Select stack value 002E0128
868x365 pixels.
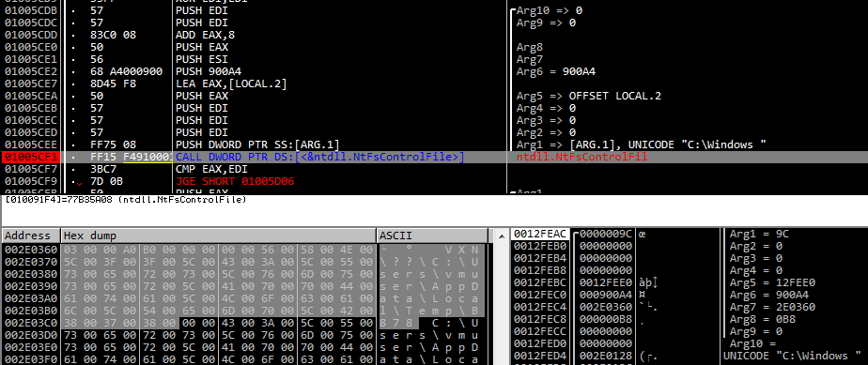(x=606, y=356)
